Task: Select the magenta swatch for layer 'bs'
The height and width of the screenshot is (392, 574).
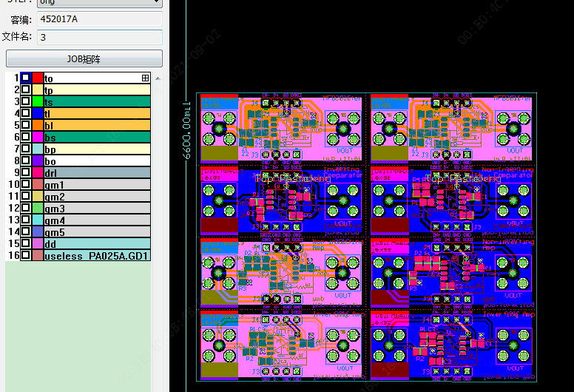Action: tap(37, 137)
